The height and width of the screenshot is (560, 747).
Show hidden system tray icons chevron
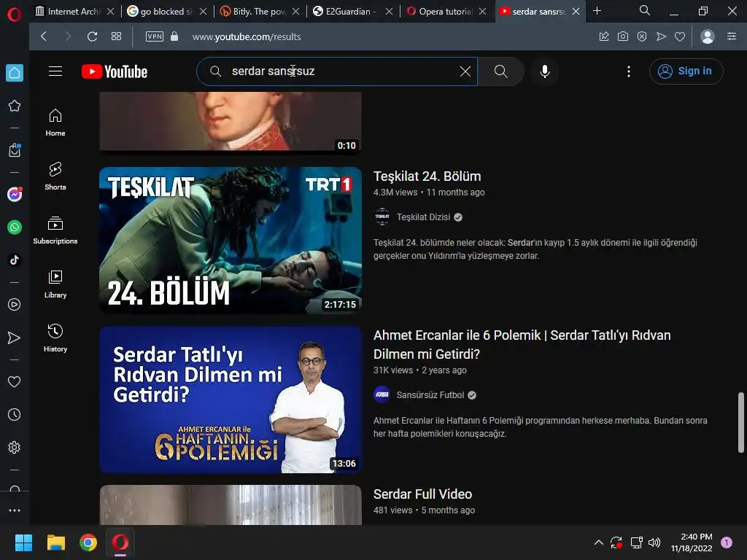[x=599, y=542]
